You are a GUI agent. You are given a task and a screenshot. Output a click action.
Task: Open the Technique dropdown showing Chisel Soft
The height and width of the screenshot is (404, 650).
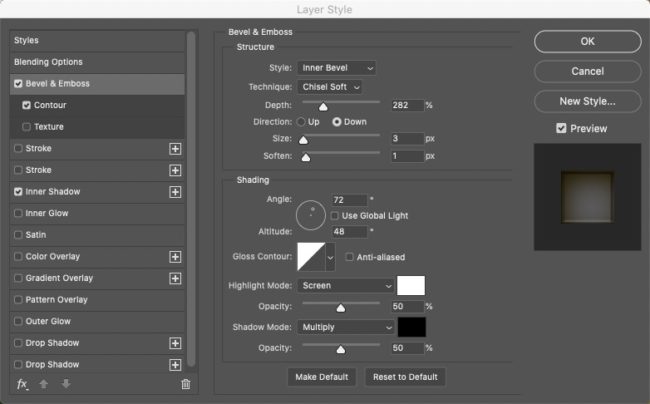click(330, 87)
